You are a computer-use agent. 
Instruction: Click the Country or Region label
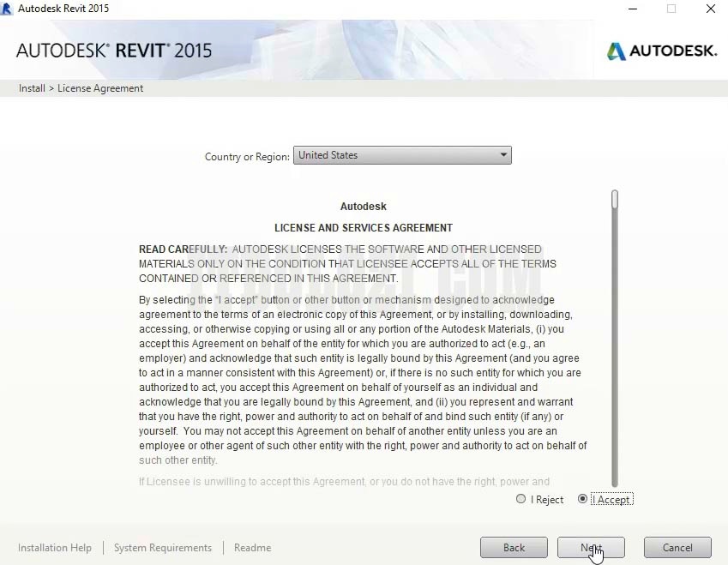(247, 157)
